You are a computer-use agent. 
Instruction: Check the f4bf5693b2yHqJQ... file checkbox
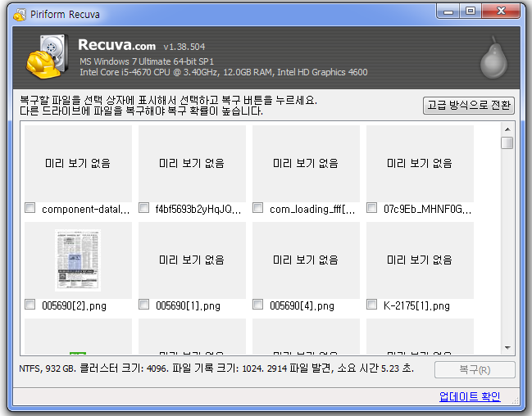click(x=143, y=207)
